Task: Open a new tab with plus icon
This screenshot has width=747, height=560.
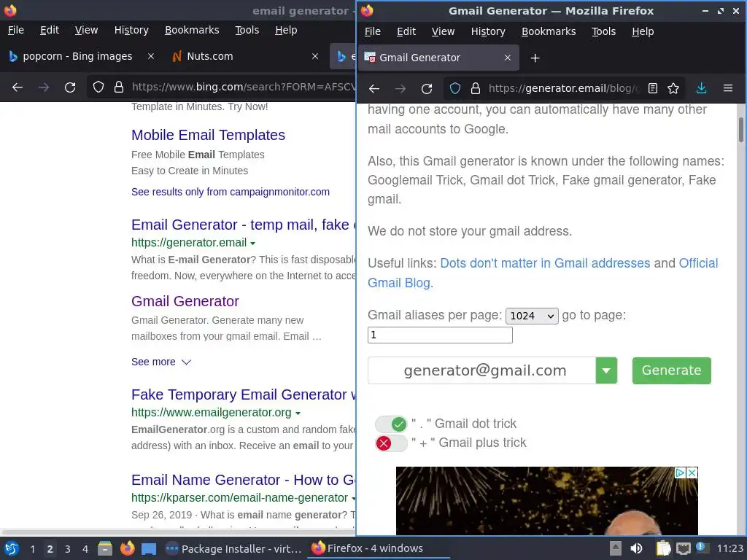Action: point(535,58)
